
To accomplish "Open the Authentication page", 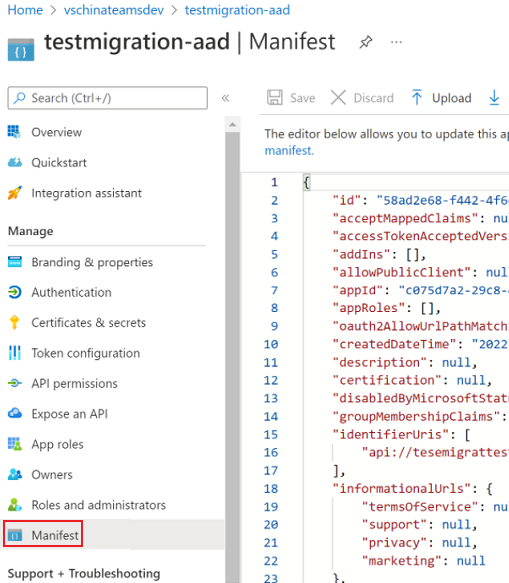I will pos(71,292).
